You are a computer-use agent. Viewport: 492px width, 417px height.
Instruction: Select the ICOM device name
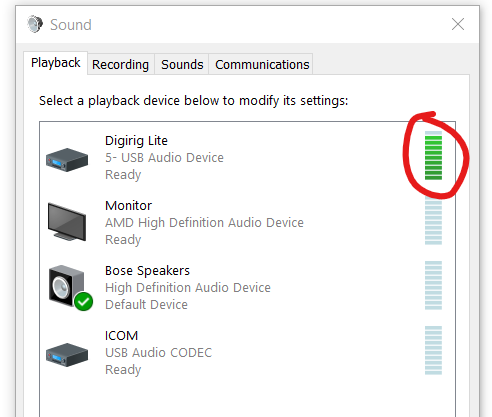(x=121, y=335)
